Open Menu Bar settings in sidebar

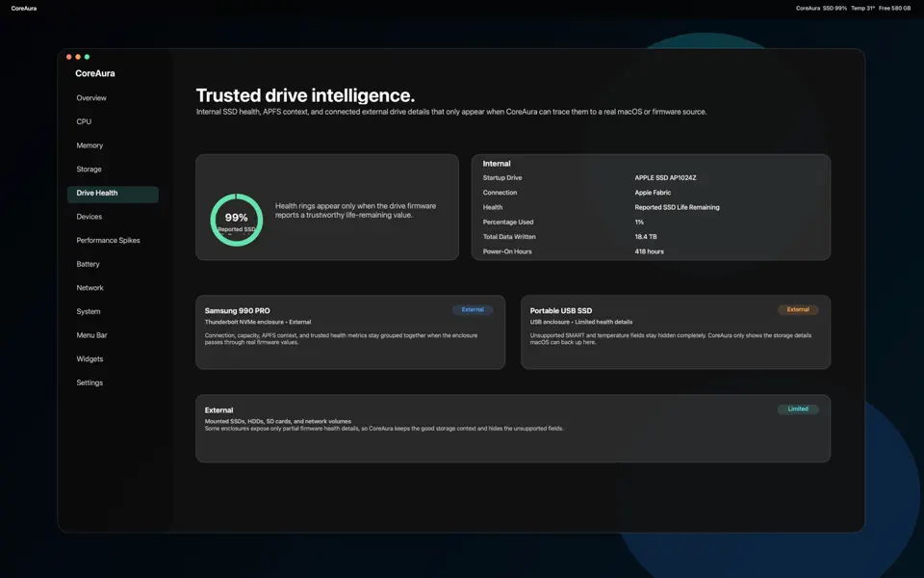coord(91,335)
